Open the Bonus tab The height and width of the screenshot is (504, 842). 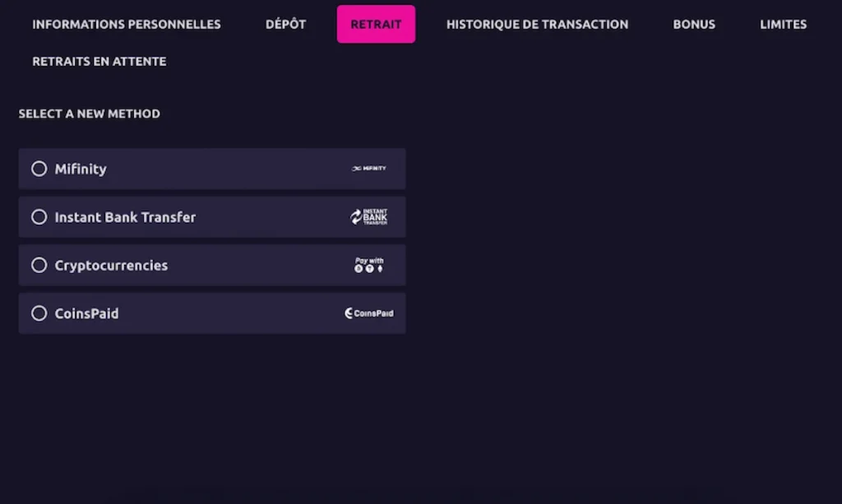[x=694, y=24]
